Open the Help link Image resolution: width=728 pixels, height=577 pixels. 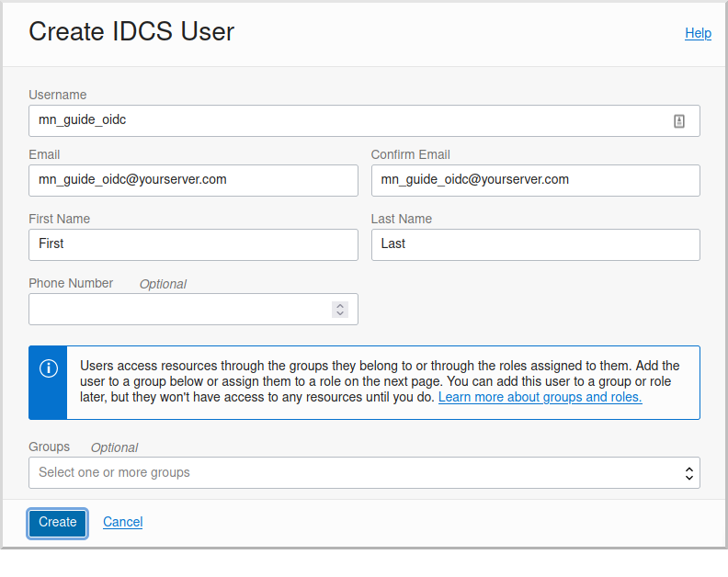coord(698,33)
